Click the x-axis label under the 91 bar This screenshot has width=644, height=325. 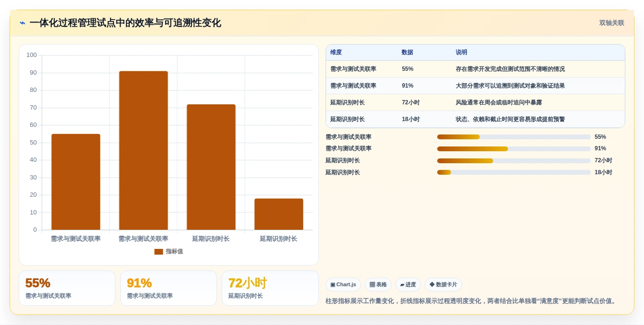click(144, 239)
